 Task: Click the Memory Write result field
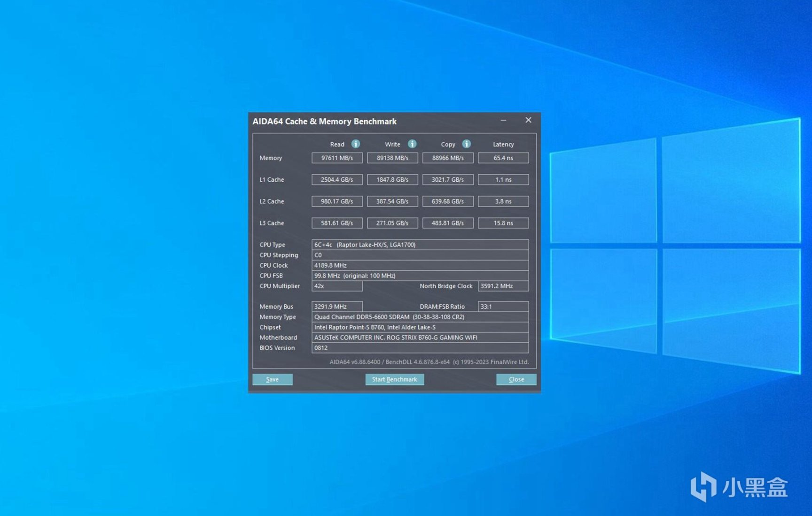(392, 158)
